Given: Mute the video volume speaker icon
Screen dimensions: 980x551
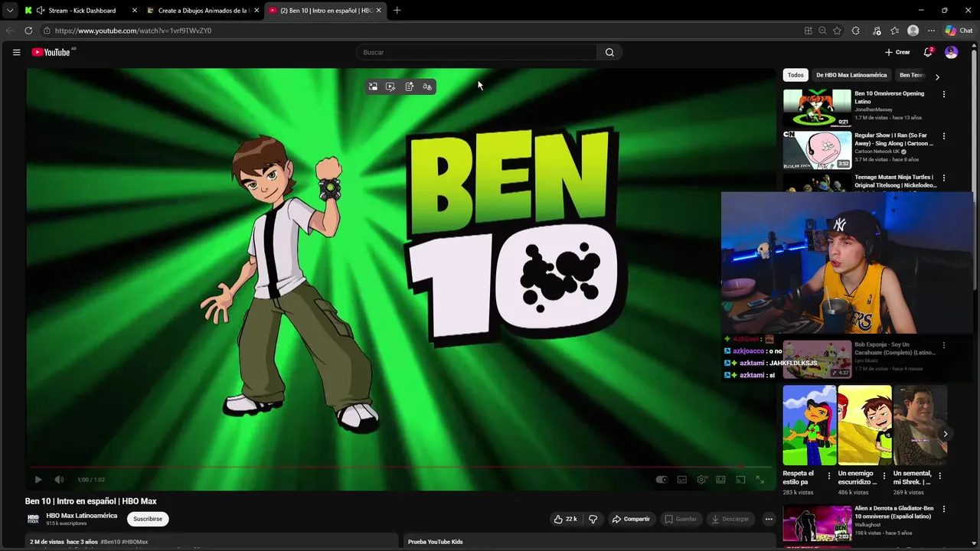Looking at the screenshot, I should point(59,480).
